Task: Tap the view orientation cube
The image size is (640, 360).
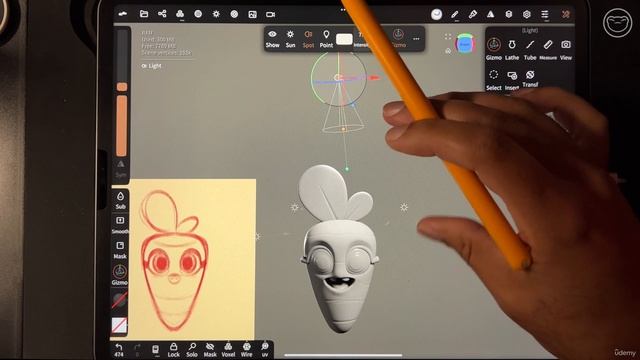Action: click(x=465, y=44)
